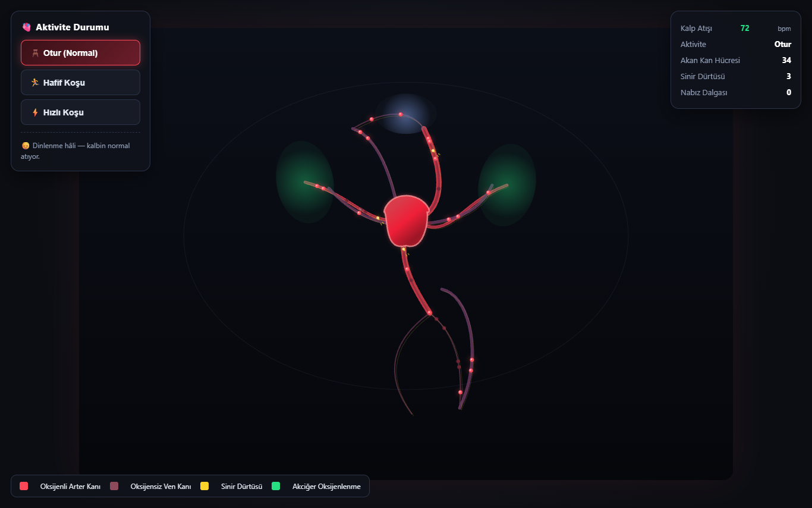This screenshot has width=812, height=508.
Task: Click the lightning bolt icon in Hızlı Koşu
Action: pyautogui.click(x=35, y=112)
